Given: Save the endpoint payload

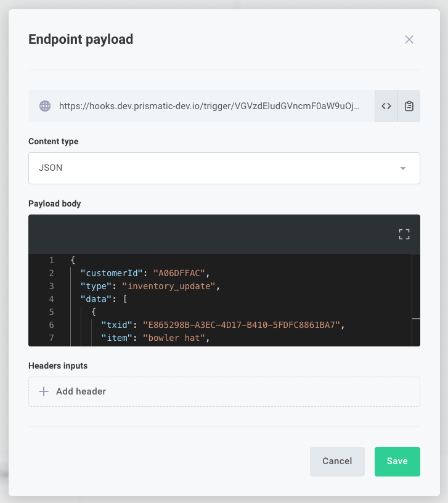Looking at the screenshot, I should [397, 461].
